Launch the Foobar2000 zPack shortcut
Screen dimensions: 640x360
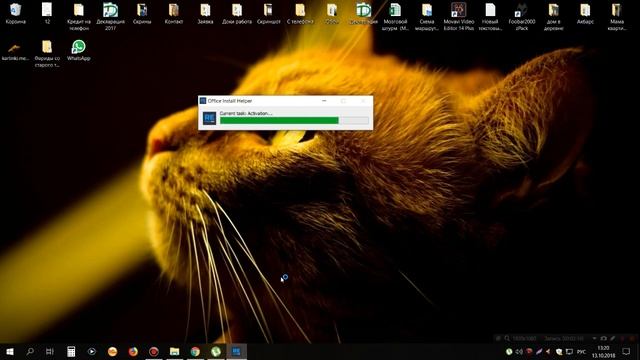(x=522, y=16)
